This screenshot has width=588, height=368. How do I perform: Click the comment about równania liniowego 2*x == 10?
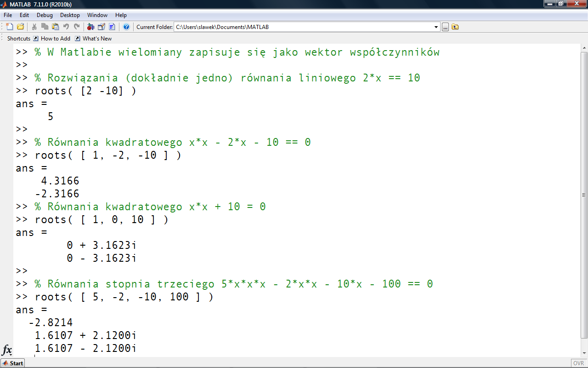point(227,78)
